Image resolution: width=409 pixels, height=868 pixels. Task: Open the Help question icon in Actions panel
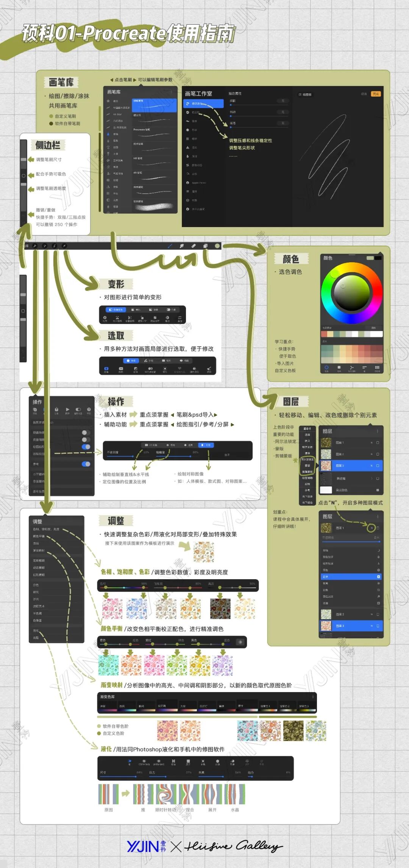point(89,409)
